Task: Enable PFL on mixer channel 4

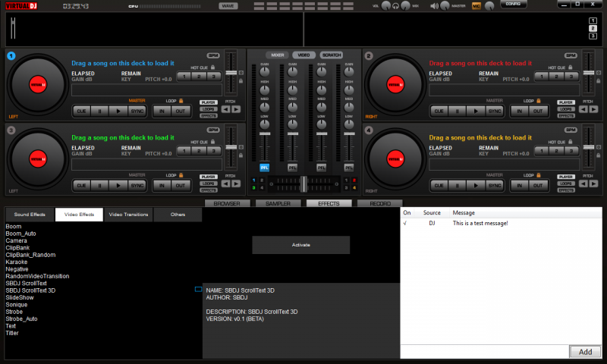Action: (x=349, y=168)
